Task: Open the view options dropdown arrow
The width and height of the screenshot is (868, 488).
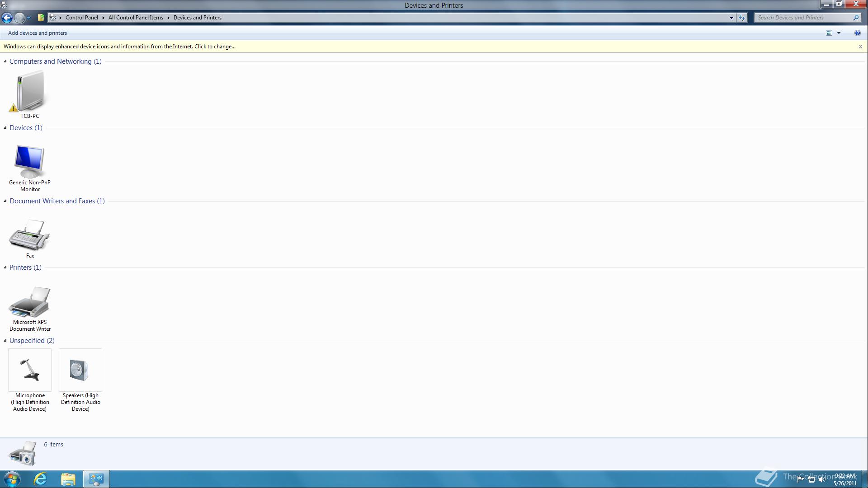Action: [839, 33]
